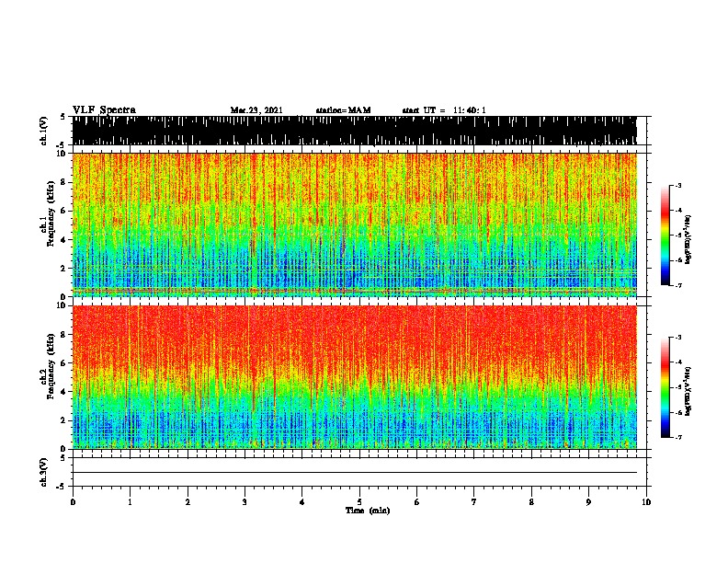This screenshot has width=728, height=563.
Task: Click the date 'Mar.23, 2021'
Action: [x=256, y=110]
